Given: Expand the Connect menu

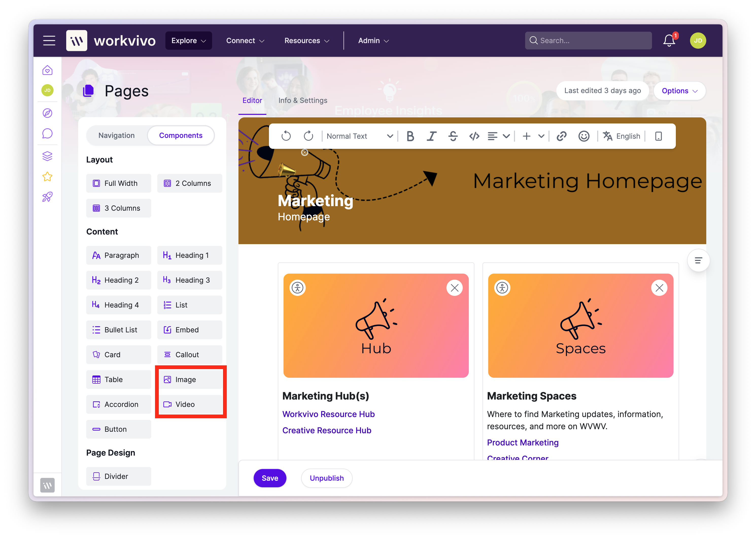Looking at the screenshot, I should click(245, 41).
